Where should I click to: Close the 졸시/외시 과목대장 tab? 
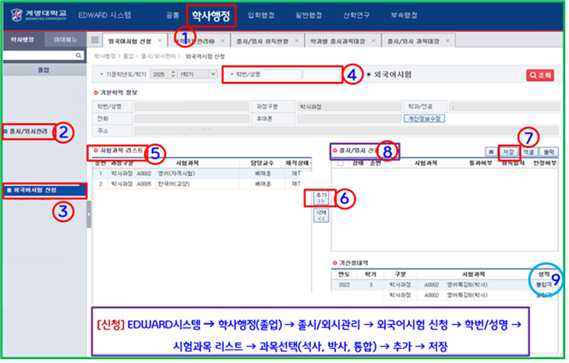448,41
